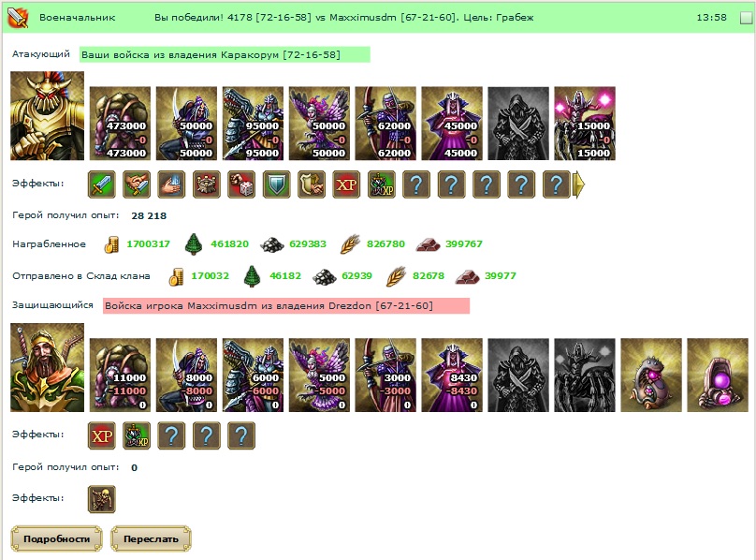Click the attacker's red XP effect icon

pos(346,184)
